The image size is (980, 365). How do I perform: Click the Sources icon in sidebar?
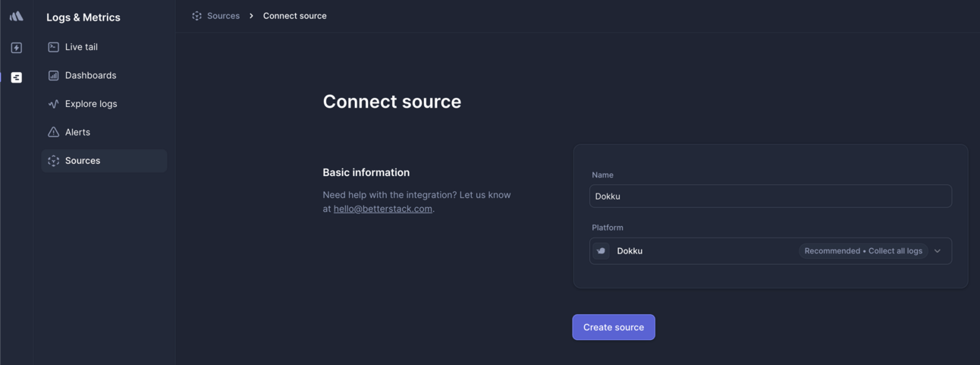coord(53,161)
